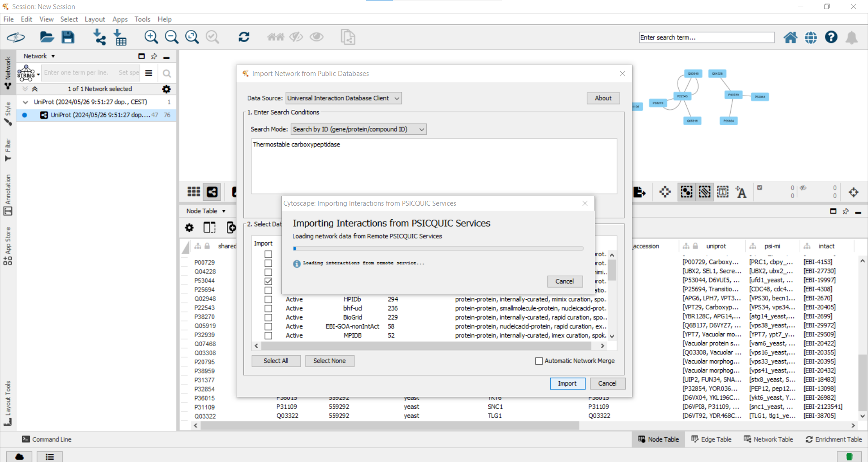
Task: Click the show all eye icon
Action: coord(316,37)
